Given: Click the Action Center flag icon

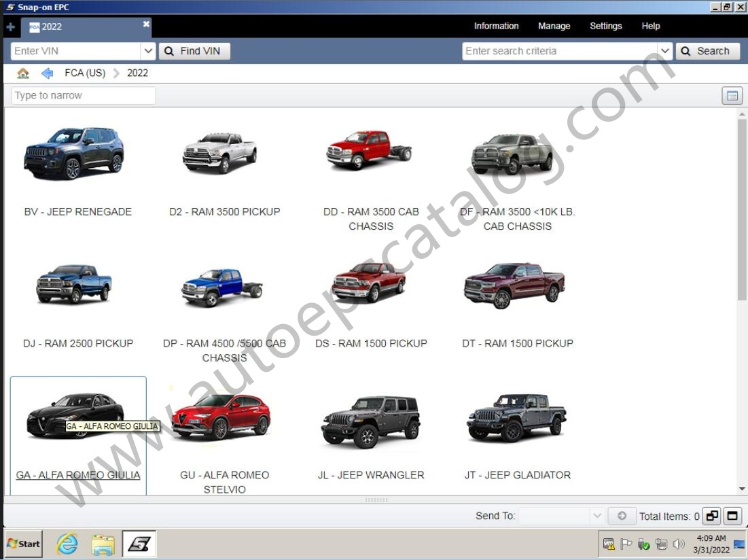Looking at the screenshot, I should pos(626,544).
